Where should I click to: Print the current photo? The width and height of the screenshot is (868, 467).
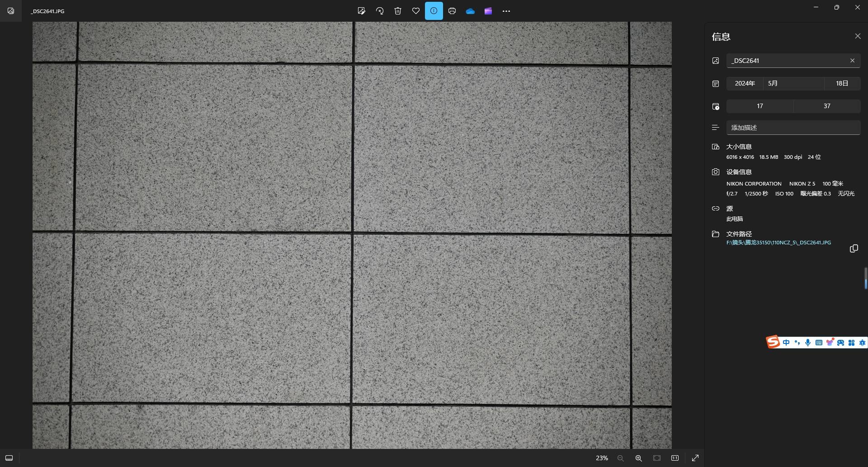(452, 11)
